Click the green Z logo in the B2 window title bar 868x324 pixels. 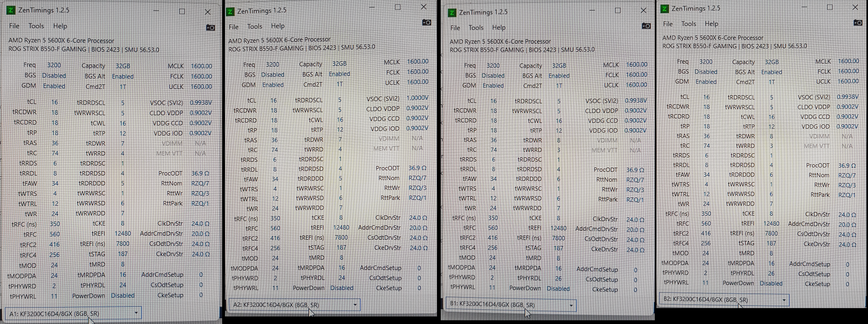click(665, 9)
